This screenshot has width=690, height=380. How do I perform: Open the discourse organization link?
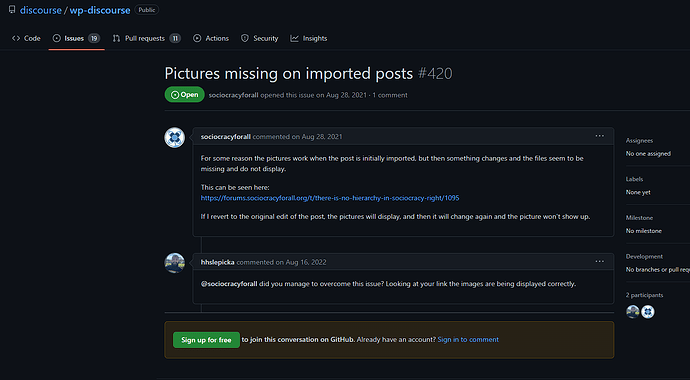coord(40,10)
